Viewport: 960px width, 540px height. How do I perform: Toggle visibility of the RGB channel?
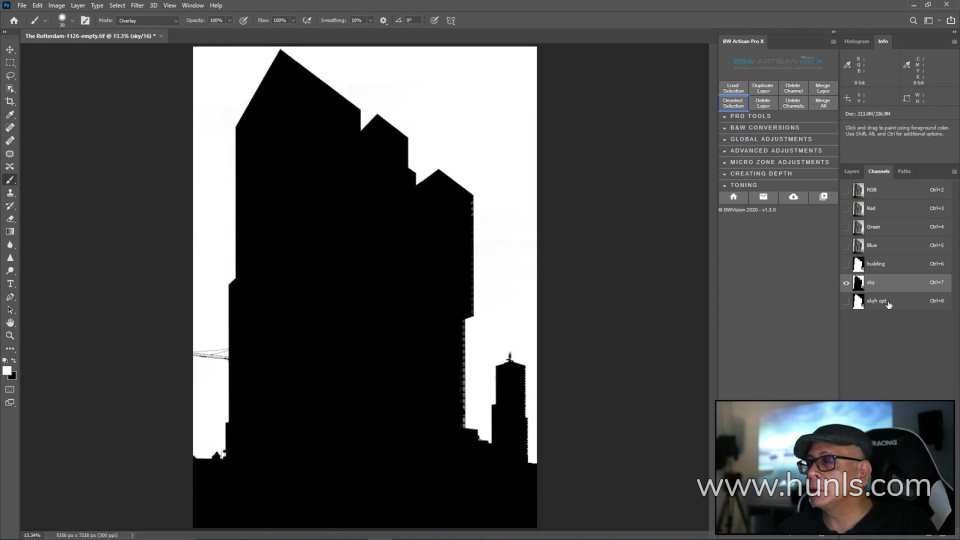coord(846,190)
